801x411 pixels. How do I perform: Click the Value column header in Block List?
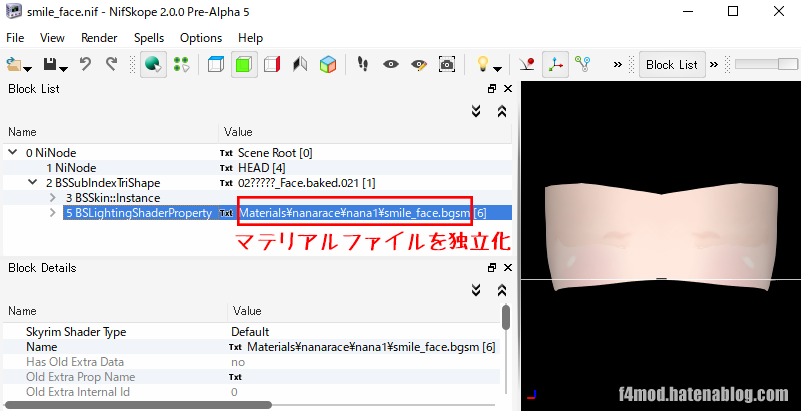tap(365, 132)
